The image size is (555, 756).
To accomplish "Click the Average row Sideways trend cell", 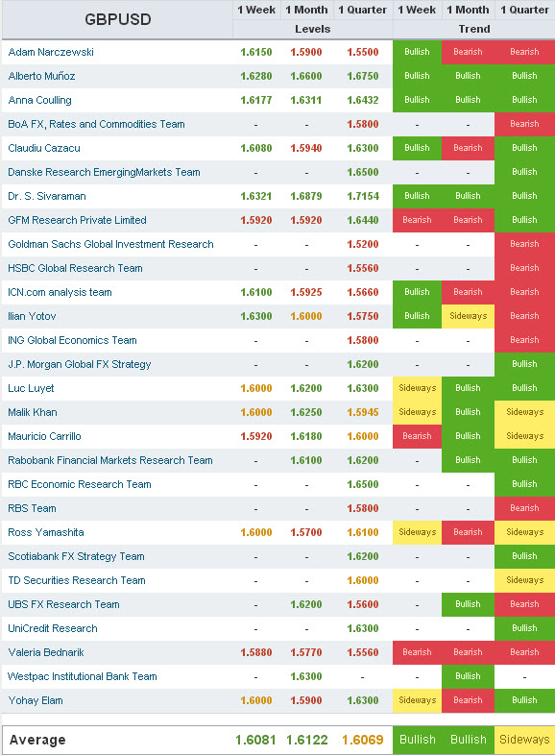I will click(x=524, y=740).
